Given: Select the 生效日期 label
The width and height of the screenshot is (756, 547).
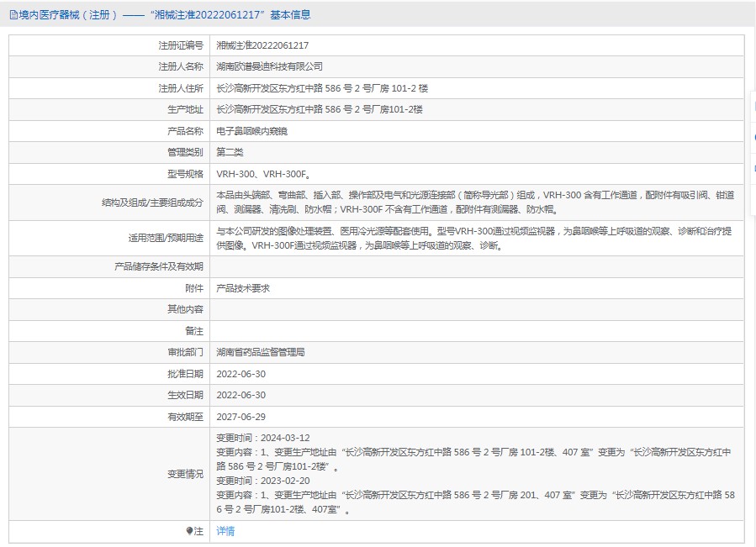Looking at the screenshot, I should pos(185,395).
